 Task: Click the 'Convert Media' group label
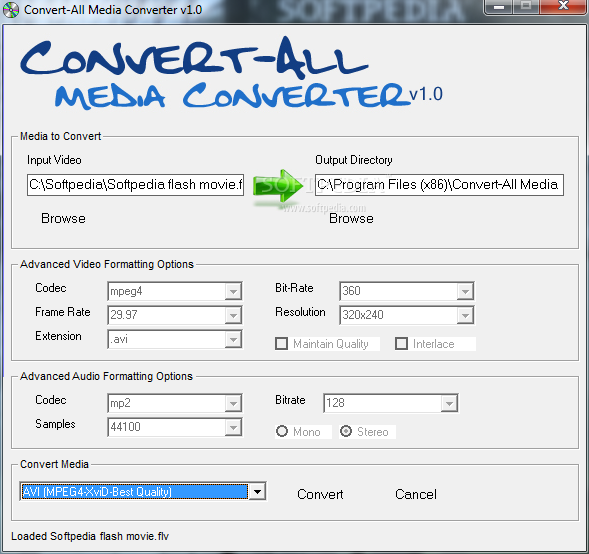[54, 464]
